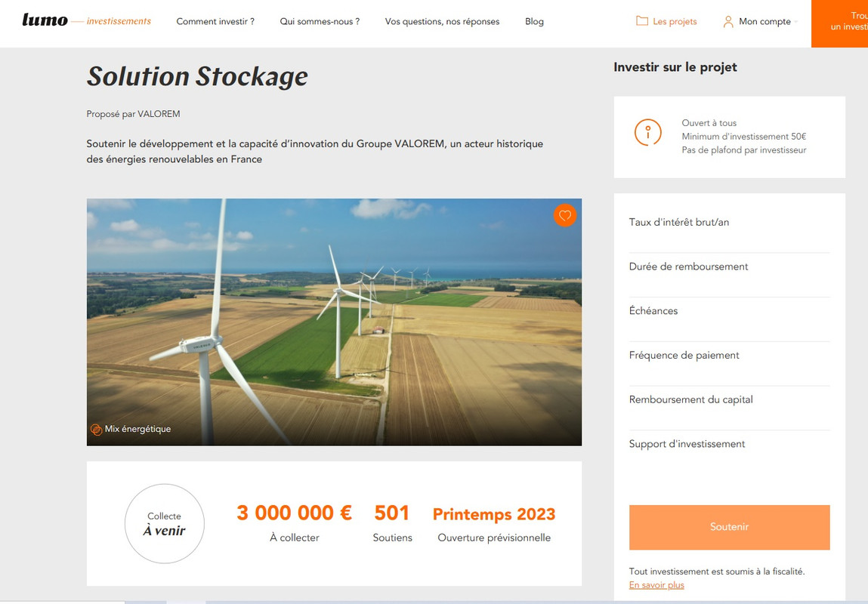
Task: Open the Comment investir ? menu
Action: coord(215,22)
